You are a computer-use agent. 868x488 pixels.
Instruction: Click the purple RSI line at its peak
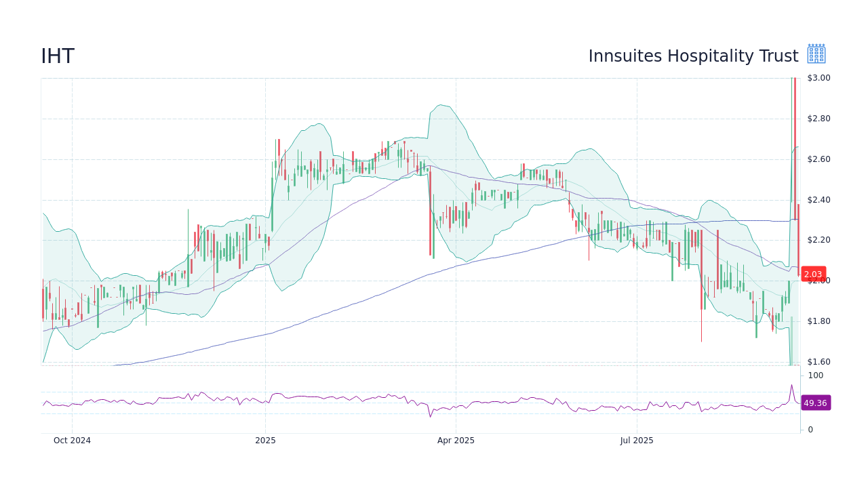coord(791,384)
